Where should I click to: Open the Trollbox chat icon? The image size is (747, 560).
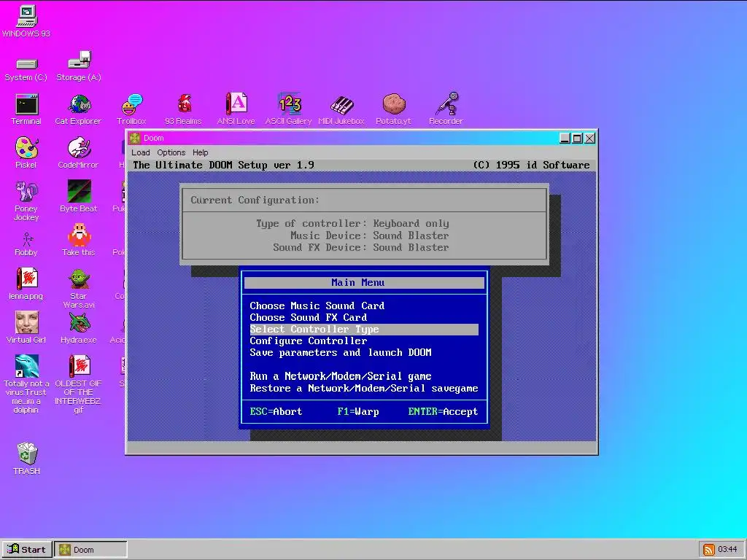point(131,109)
